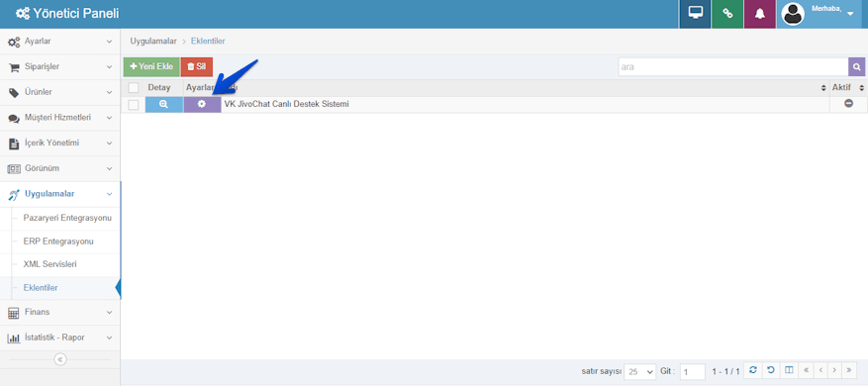
Task: Click the Finans chevron arrow
Action: tap(109, 313)
